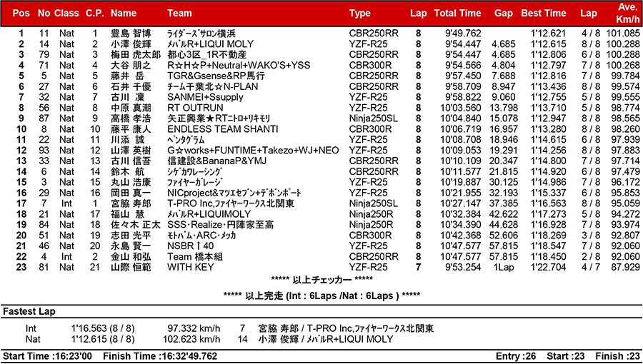Click team NSBR↑40
The height and width of the screenshot is (364, 643).
coord(190,246)
